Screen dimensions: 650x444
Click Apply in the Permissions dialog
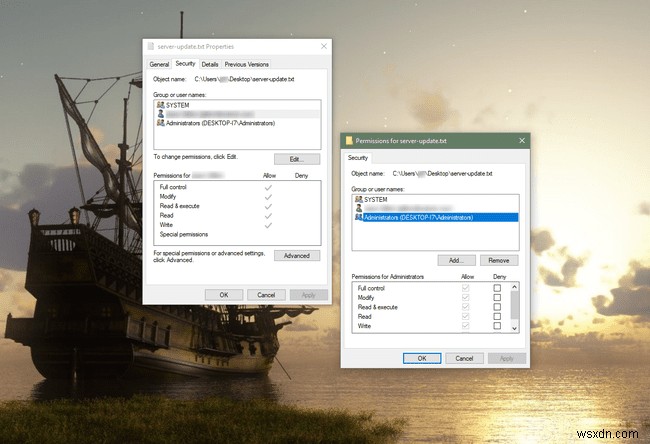[x=507, y=358]
